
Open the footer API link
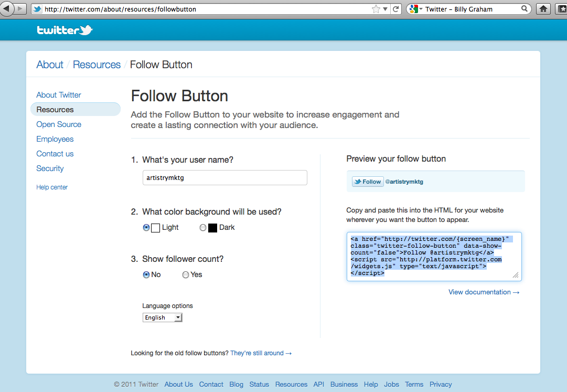click(x=318, y=385)
